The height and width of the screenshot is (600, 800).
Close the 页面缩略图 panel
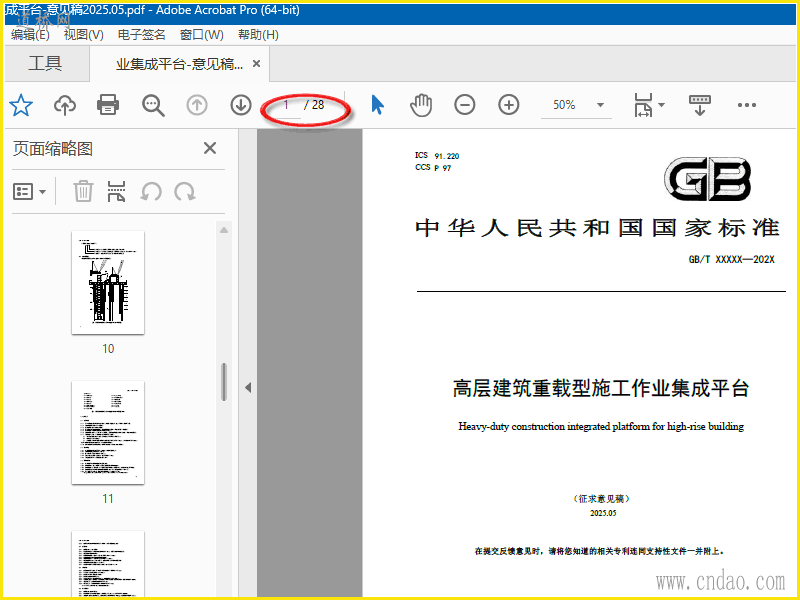point(210,148)
